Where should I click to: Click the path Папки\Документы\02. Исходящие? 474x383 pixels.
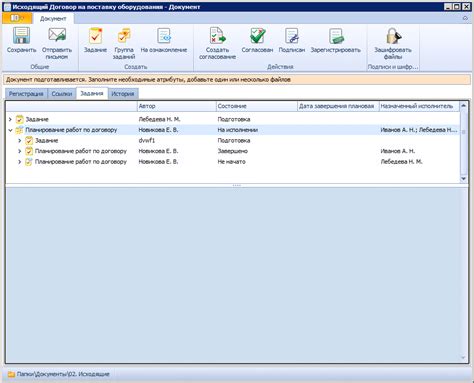[x=63, y=374]
